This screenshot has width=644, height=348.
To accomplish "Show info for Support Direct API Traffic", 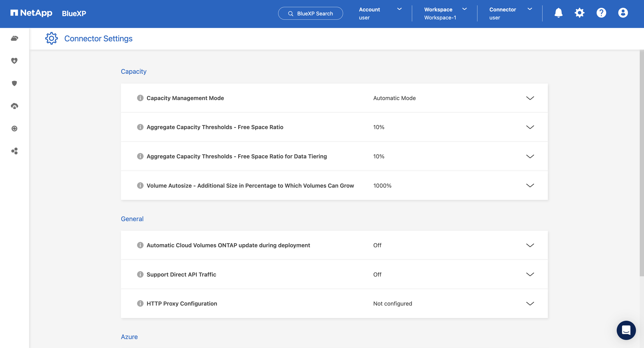I will click(140, 274).
